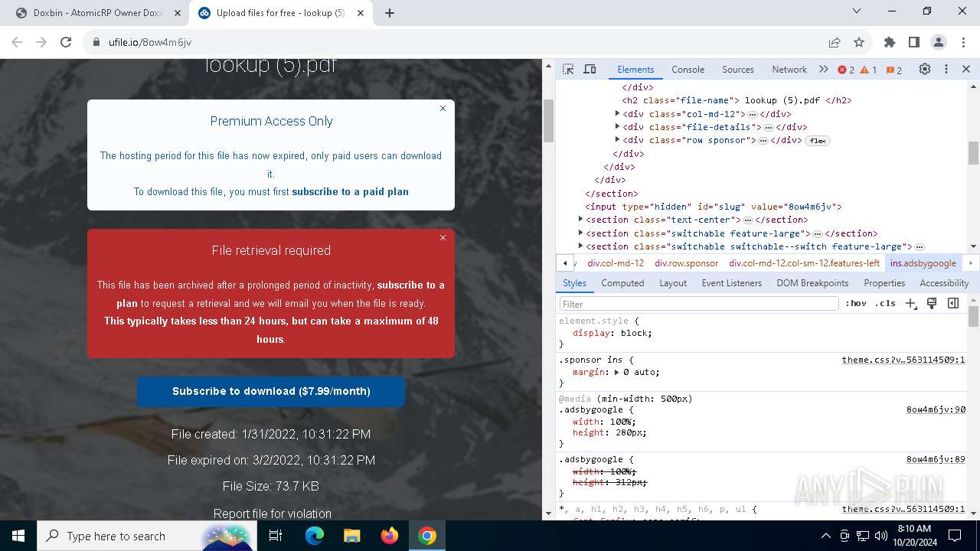Open the Properties pane tab
This screenshot has width=980, height=551.
(x=884, y=282)
